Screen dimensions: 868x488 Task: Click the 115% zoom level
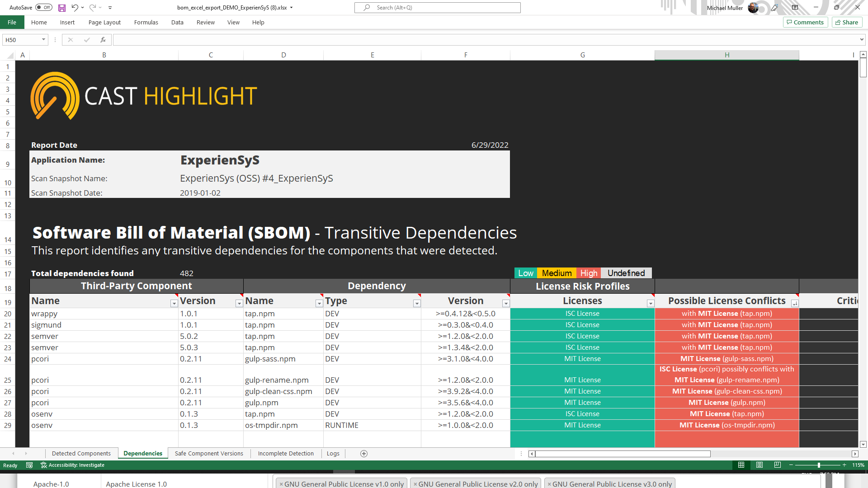click(x=858, y=465)
